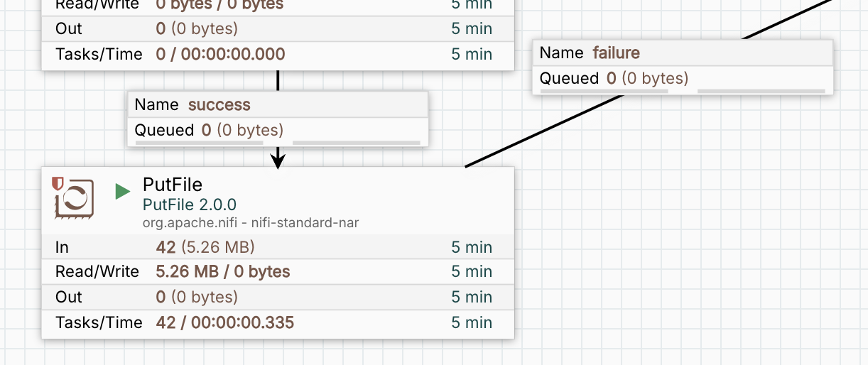The width and height of the screenshot is (868, 365).
Task: Click the arrowhead entering PutFile
Action: pyautogui.click(x=278, y=161)
